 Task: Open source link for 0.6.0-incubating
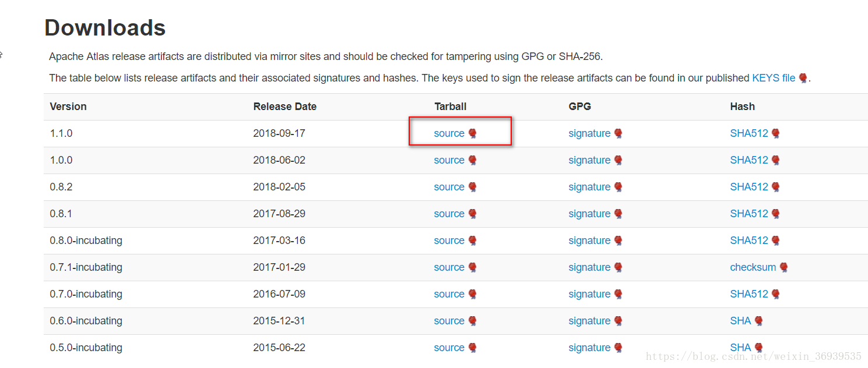pos(449,321)
